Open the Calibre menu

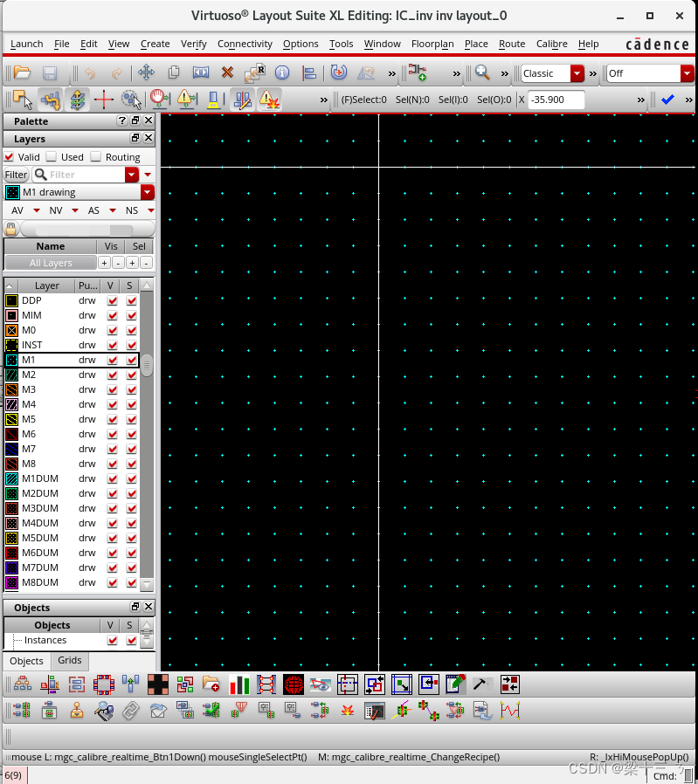551,44
